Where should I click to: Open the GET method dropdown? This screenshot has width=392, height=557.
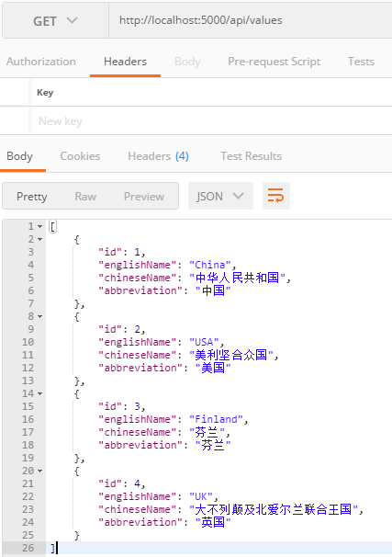tap(55, 20)
